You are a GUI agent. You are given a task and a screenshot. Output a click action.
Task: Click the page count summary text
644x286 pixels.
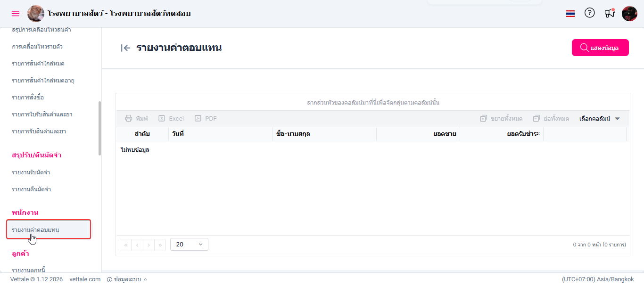pos(599,245)
